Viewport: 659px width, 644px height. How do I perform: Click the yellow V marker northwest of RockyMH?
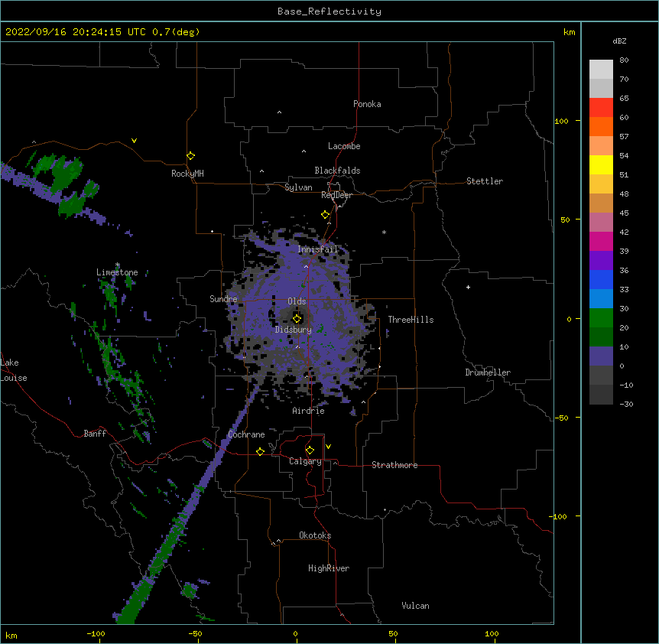pos(134,141)
